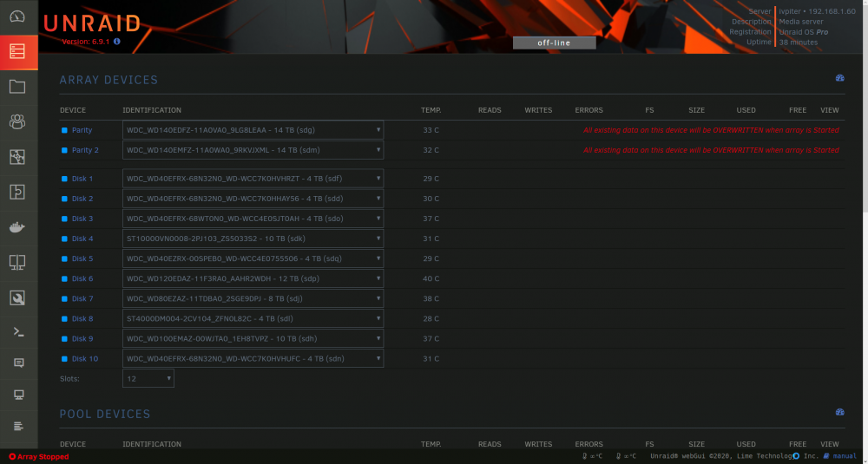Click the Parity temperature 33 C
The width and height of the screenshot is (868, 464).
click(x=431, y=130)
